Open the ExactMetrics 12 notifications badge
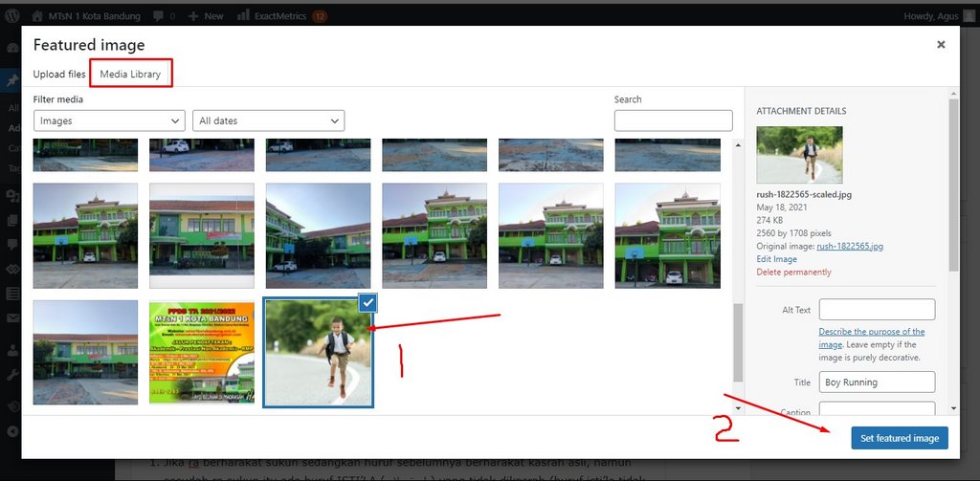980x481 pixels. coord(320,16)
